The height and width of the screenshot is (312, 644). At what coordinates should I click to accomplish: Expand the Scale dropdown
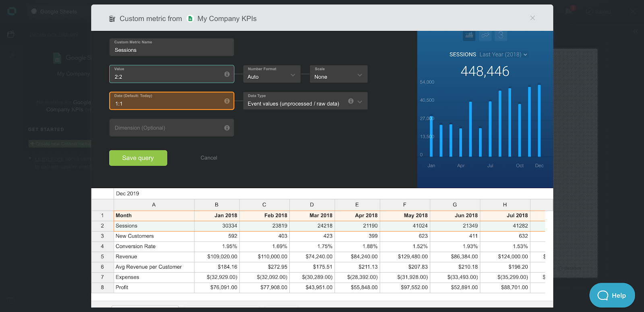(x=338, y=74)
